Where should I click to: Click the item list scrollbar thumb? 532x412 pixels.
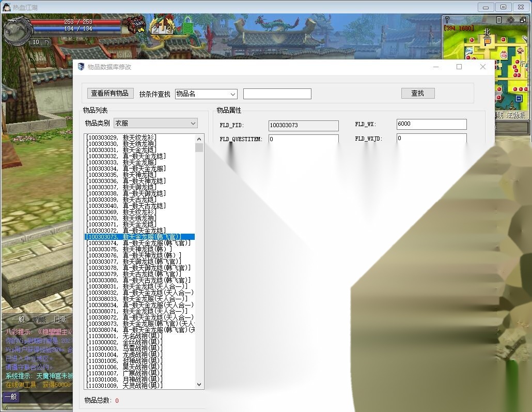pos(199,147)
